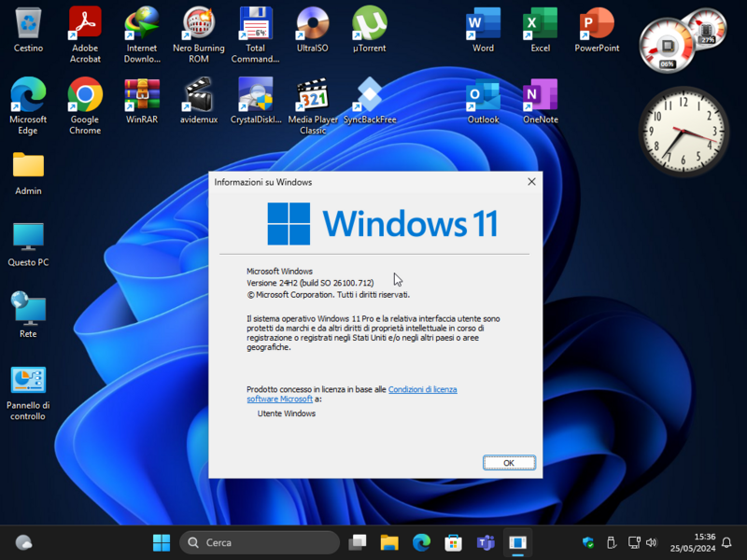The image size is (747, 560).
Task: Select the Internet Download Manager shortcut
Action: coord(142,34)
